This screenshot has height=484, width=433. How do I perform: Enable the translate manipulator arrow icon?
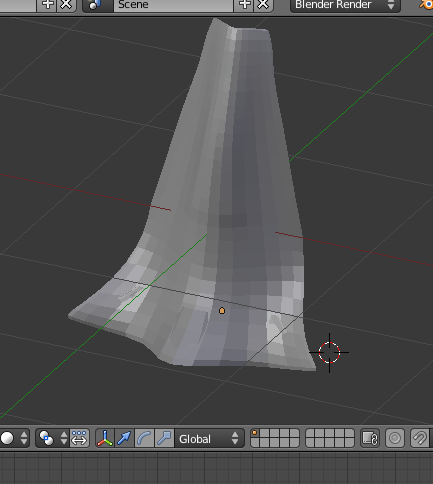click(x=124, y=438)
